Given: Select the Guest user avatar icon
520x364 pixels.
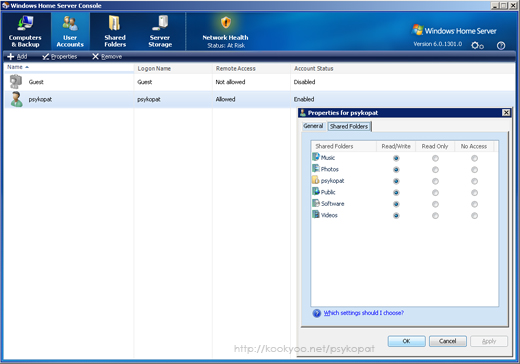Looking at the screenshot, I should [x=16, y=82].
